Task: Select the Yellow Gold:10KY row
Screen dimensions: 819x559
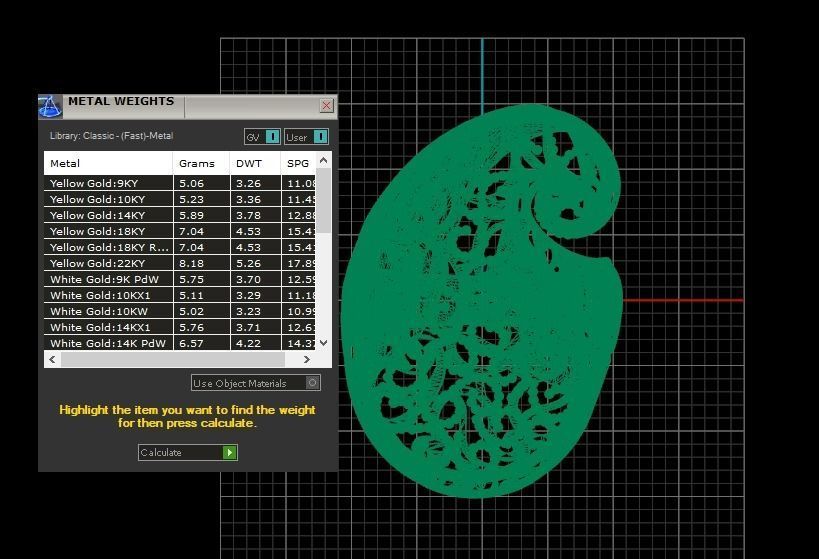Action: click(x=180, y=199)
